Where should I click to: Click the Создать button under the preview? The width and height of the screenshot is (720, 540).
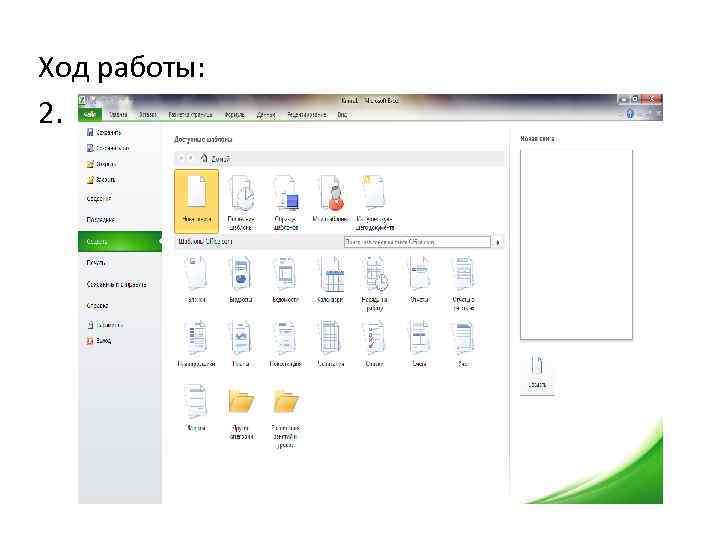pos(537,372)
